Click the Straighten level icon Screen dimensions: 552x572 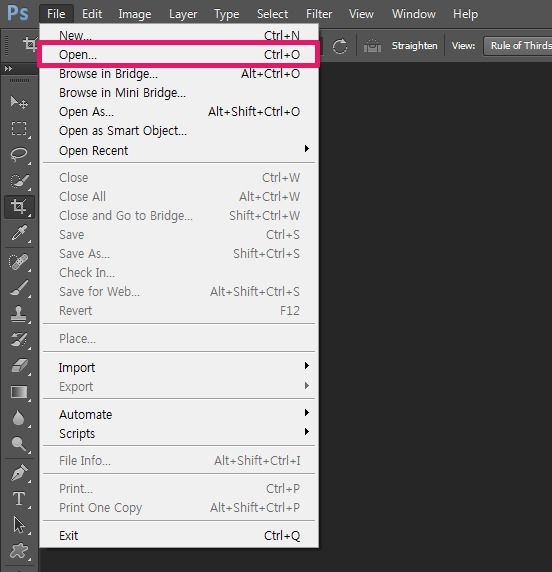click(372, 46)
